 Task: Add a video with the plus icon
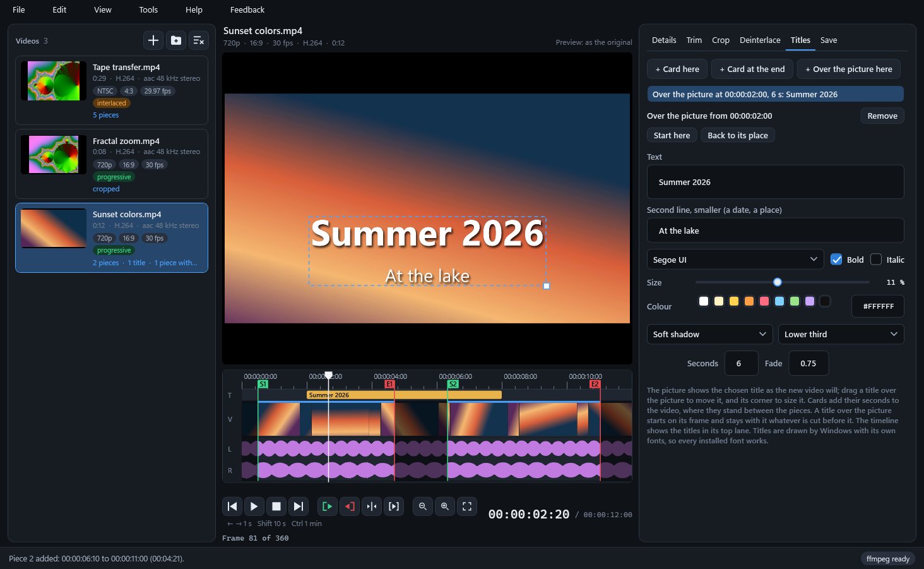click(153, 40)
